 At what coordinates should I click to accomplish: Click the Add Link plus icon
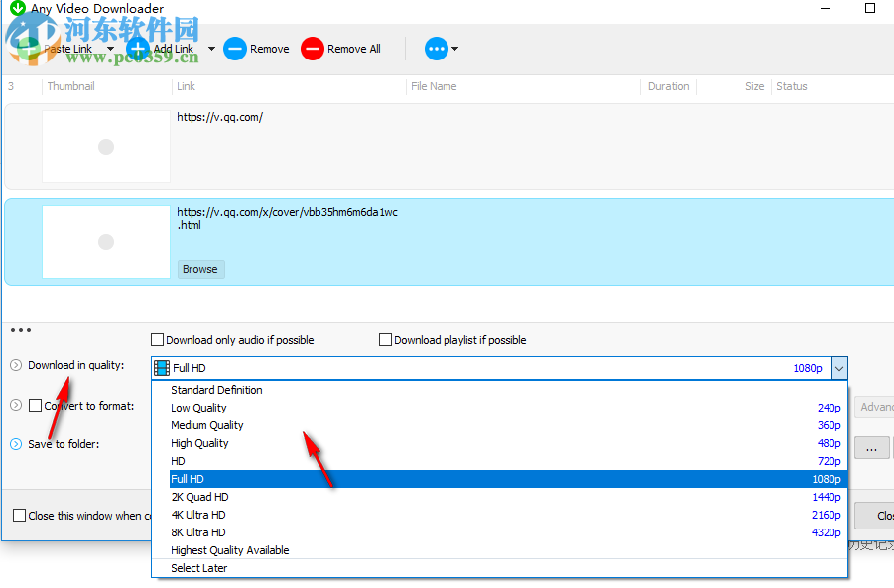pyautogui.click(x=137, y=48)
